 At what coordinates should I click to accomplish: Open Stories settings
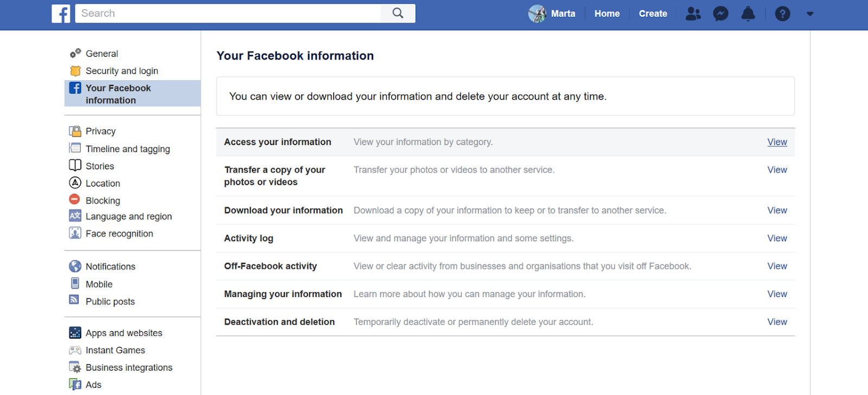100,166
